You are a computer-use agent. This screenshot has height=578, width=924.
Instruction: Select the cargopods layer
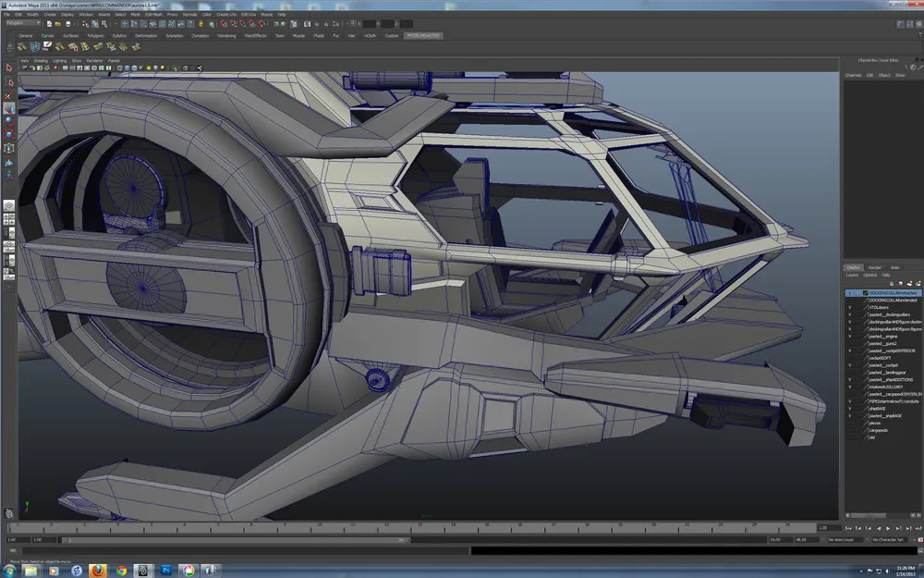click(878, 430)
